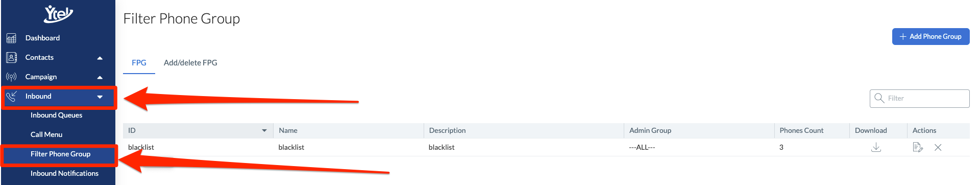Click the Campaign broadcast icon
Image resolution: width=980 pixels, height=185 pixels.
11,77
